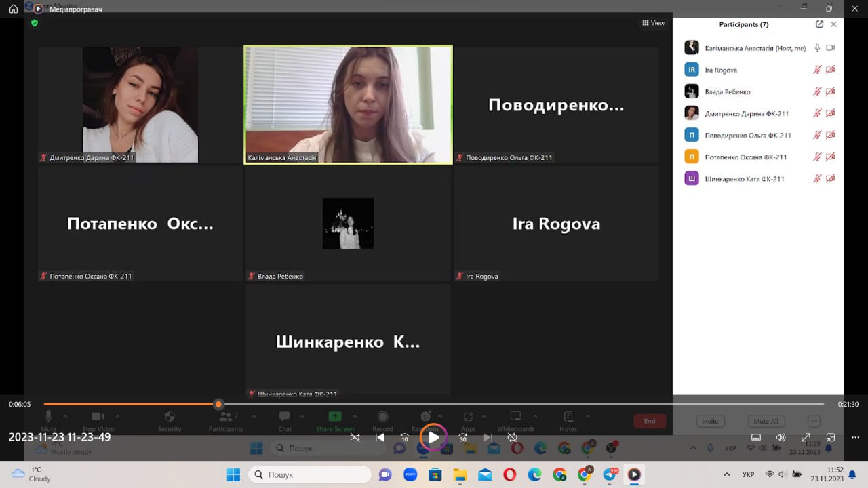Open the Zoom View layout dropdown
Viewport: 868px width, 488px height.
pos(653,23)
